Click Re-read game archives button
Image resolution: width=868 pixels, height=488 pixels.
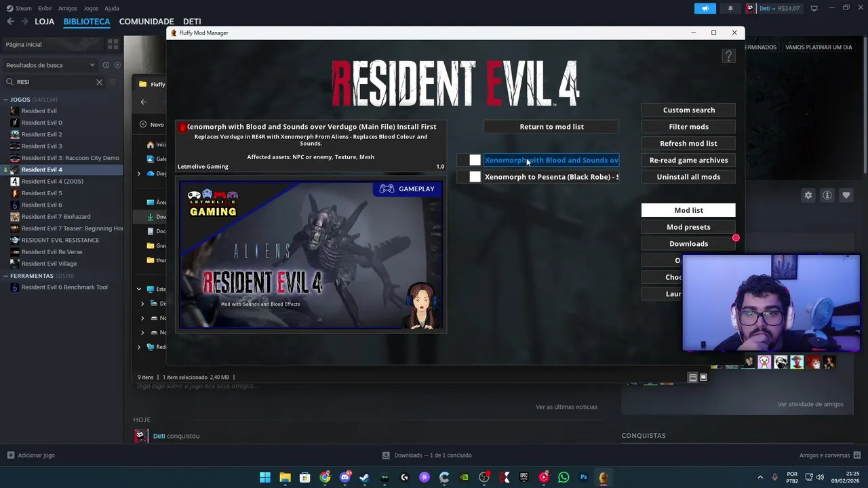tap(688, 160)
